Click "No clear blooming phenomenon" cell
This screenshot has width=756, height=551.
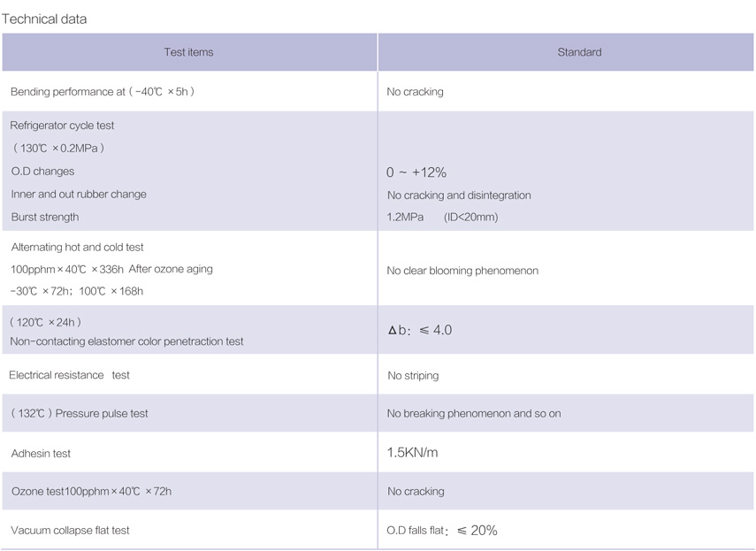pyautogui.click(x=462, y=271)
